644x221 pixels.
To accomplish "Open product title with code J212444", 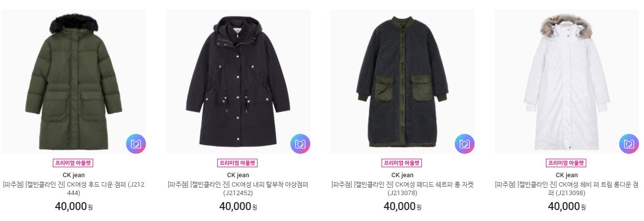I will (x=74, y=189).
